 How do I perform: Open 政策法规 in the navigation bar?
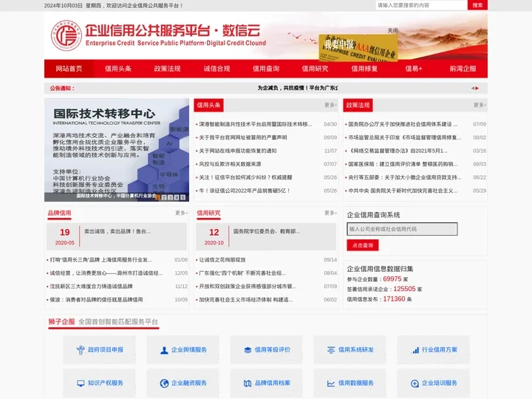tap(167, 69)
